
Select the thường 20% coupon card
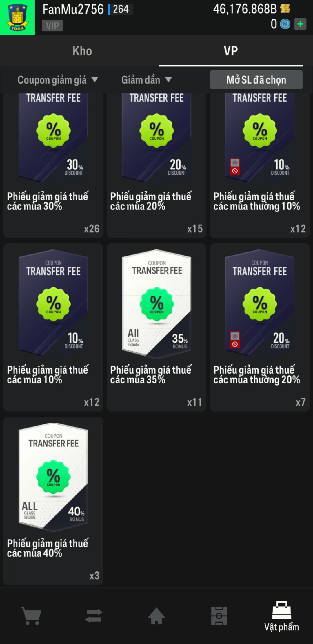coord(260,327)
